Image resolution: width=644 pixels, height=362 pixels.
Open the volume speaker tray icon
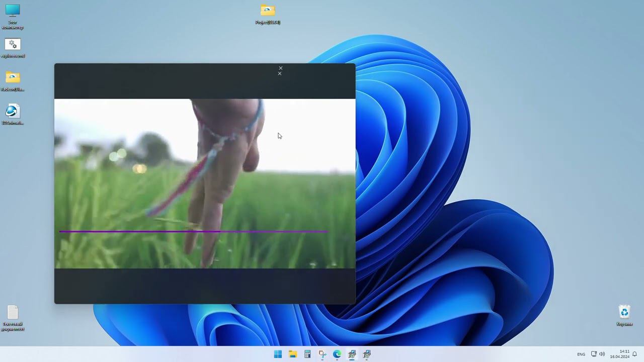[602, 354]
